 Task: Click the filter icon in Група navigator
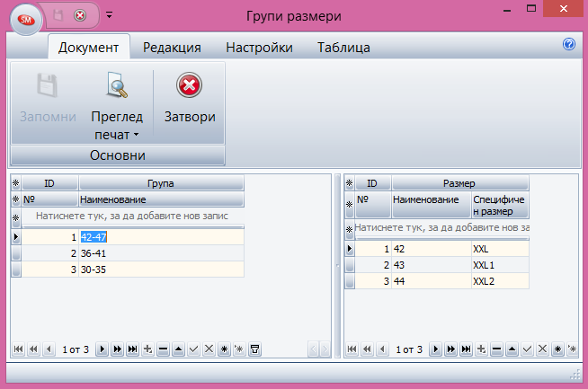click(254, 349)
